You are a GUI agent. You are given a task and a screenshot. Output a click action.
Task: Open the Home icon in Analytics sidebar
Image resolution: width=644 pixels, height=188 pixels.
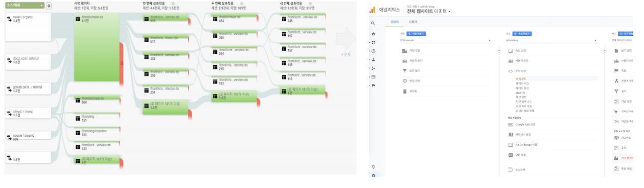coord(373,34)
